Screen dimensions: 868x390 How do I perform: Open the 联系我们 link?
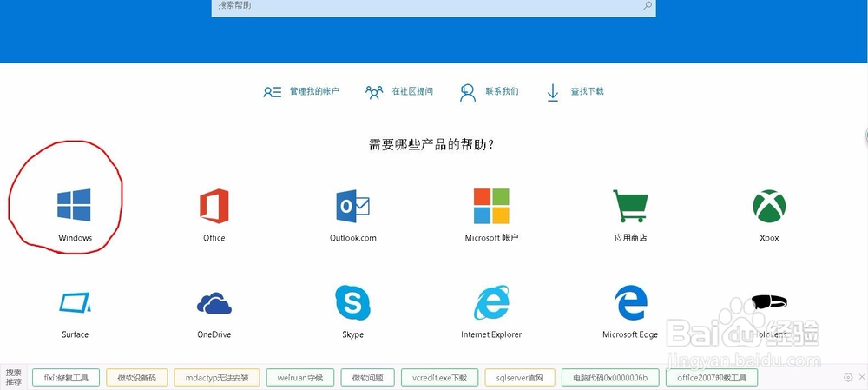coord(502,91)
